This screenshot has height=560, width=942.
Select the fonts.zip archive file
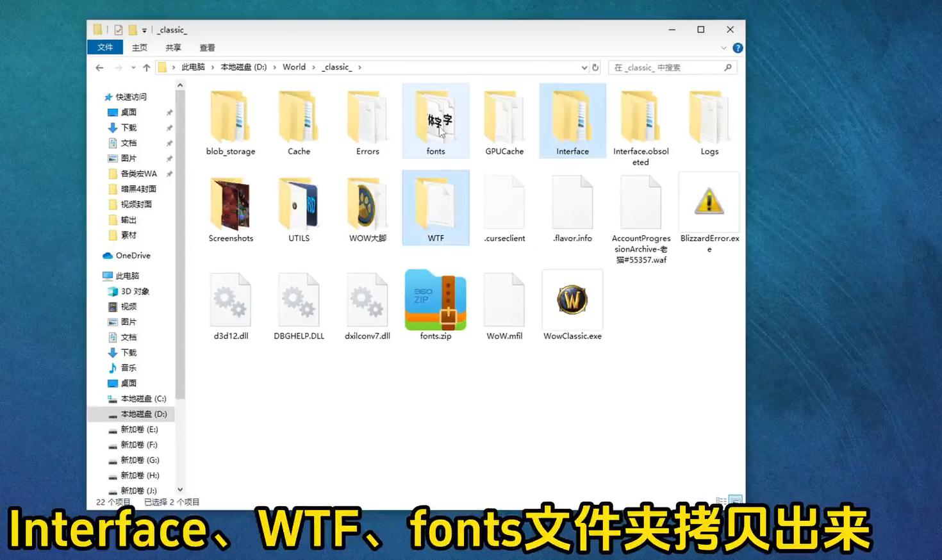(x=435, y=300)
